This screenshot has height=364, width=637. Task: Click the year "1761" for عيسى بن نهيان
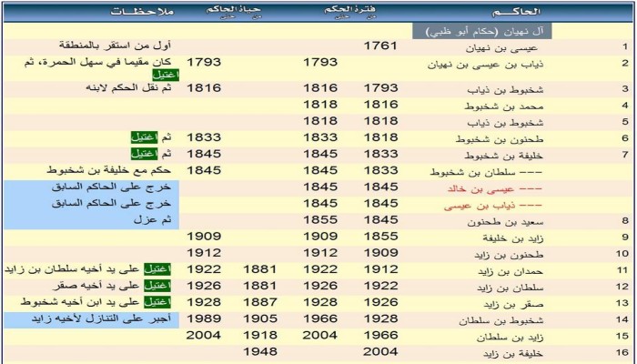(x=380, y=45)
